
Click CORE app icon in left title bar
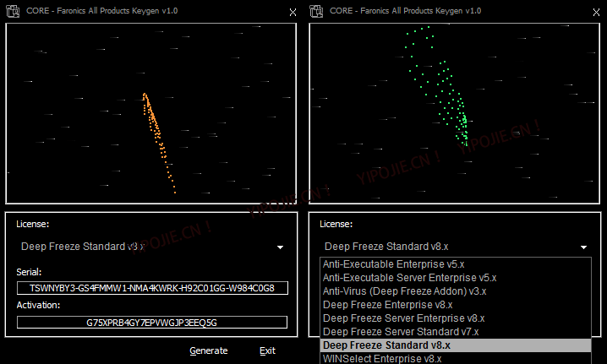tap(13, 11)
